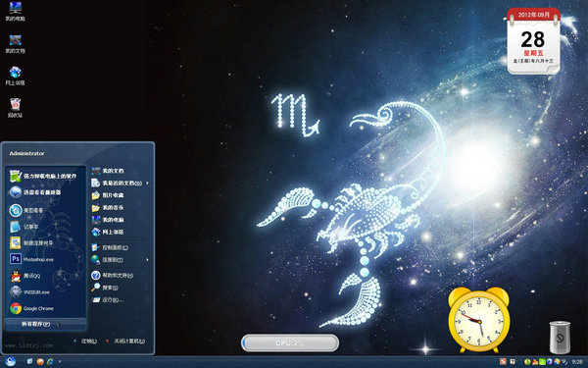
Task: Open the Recycle Bin desktop icon
Action: point(15,107)
